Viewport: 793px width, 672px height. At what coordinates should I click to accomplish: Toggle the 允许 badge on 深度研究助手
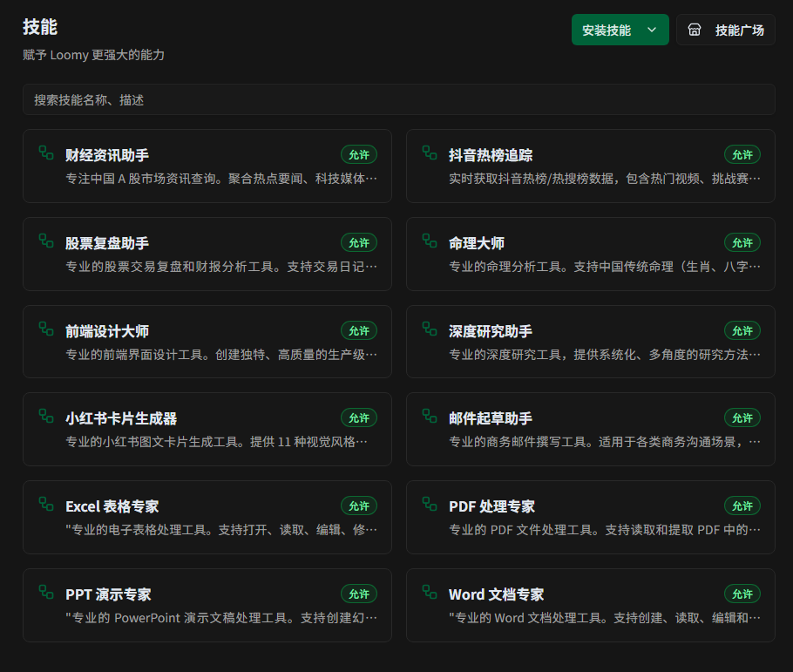tap(742, 330)
